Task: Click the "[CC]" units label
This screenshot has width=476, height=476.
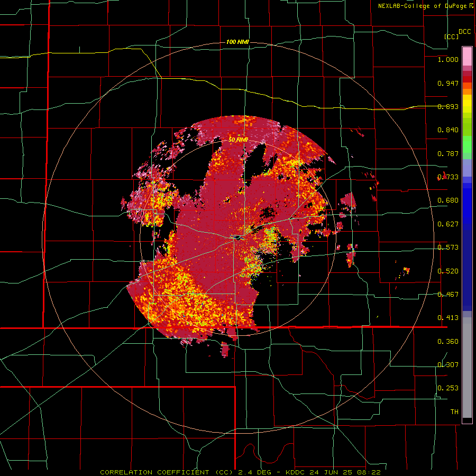Action: [451, 36]
